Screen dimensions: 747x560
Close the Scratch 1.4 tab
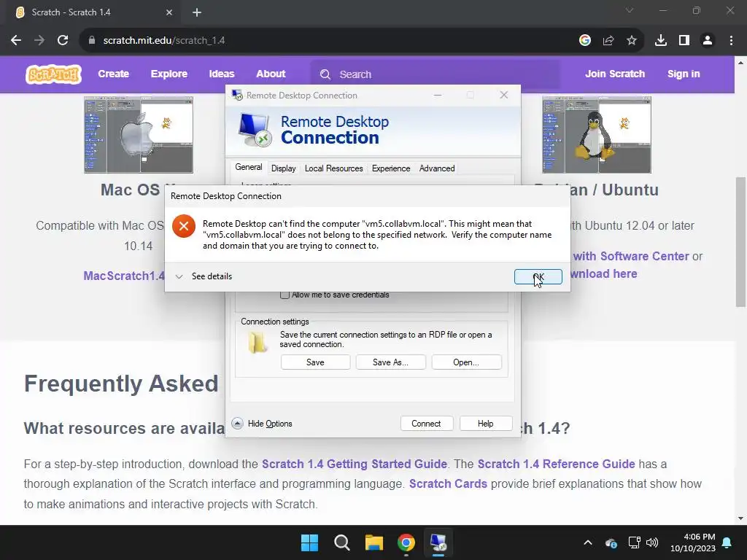(169, 12)
